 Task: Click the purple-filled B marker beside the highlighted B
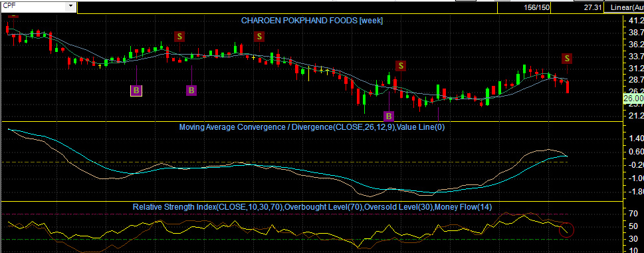tap(191, 91)
